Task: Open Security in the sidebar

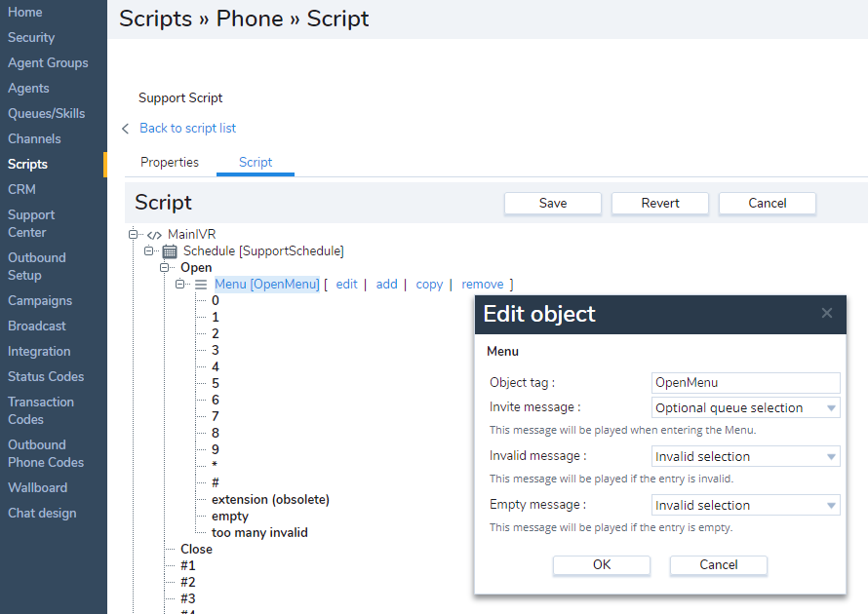Action: [x=31, y=38]
